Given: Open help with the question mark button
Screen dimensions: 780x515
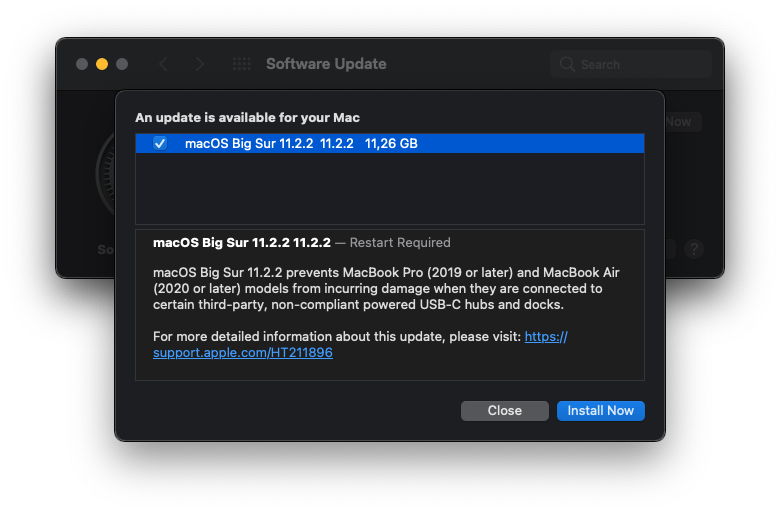Looking at the screenshot, I should [x=694, y=249].
